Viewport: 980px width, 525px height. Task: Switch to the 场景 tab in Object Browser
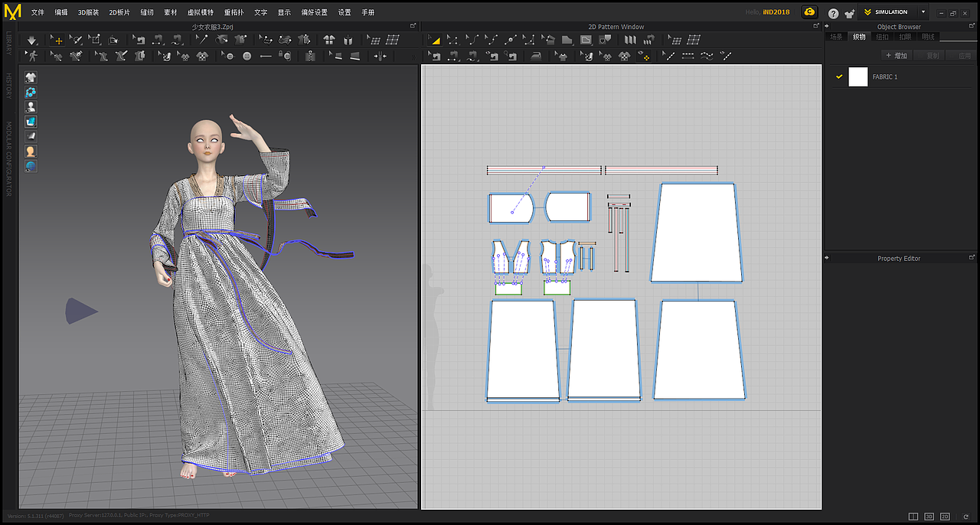coord(836,37)
